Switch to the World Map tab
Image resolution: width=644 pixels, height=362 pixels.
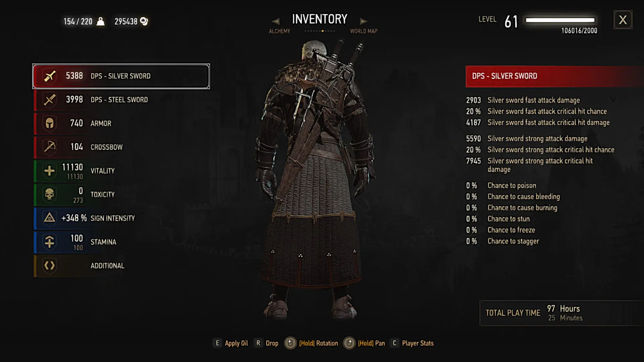[x=364, y=31]
